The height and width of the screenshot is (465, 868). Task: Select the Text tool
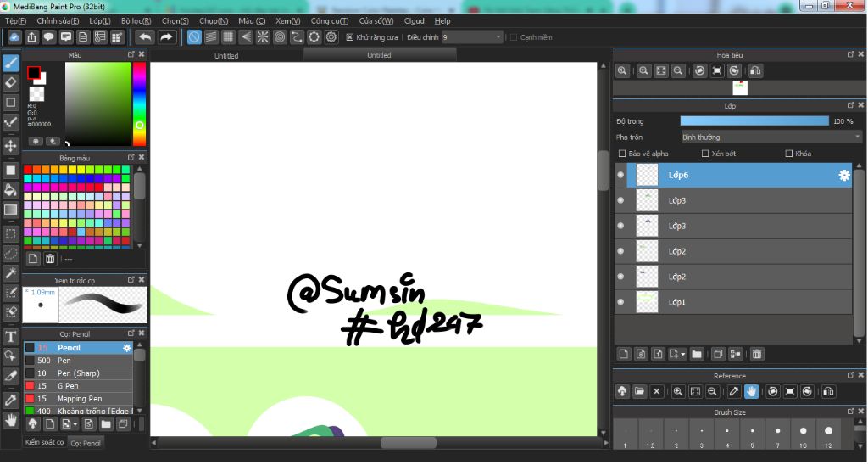pyautogui.click(x=10, y=336)
